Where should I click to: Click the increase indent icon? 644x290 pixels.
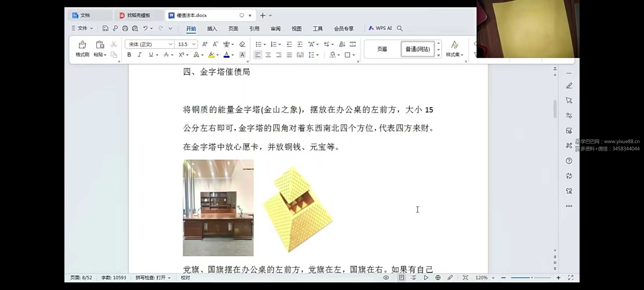click(300, 44)
